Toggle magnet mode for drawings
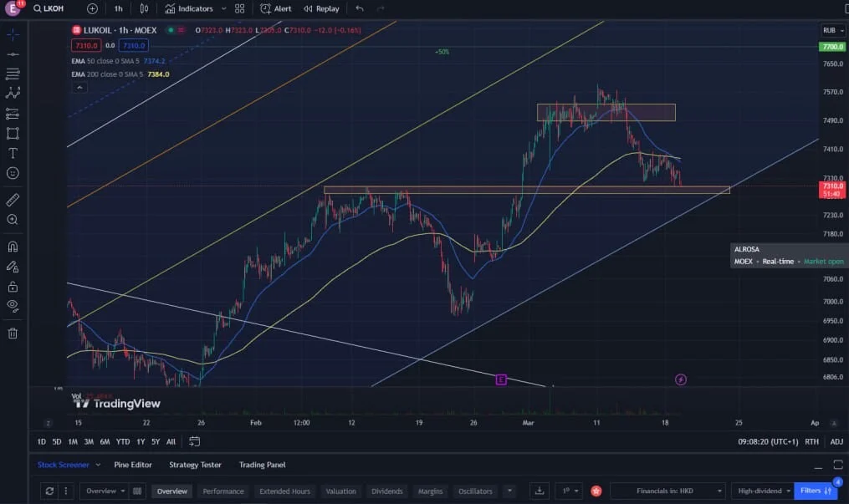The width and height of the screenshot is (849, 504). tap(13, 247)
